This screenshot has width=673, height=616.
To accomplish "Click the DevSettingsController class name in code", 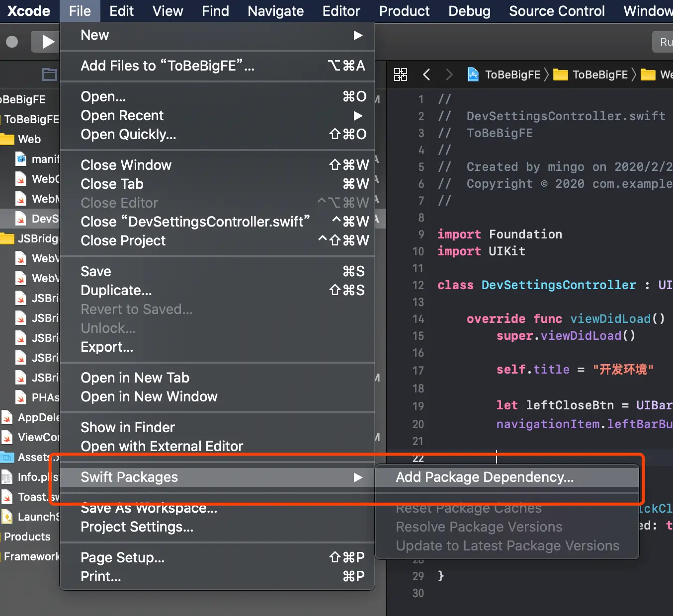I will [558, 285].
